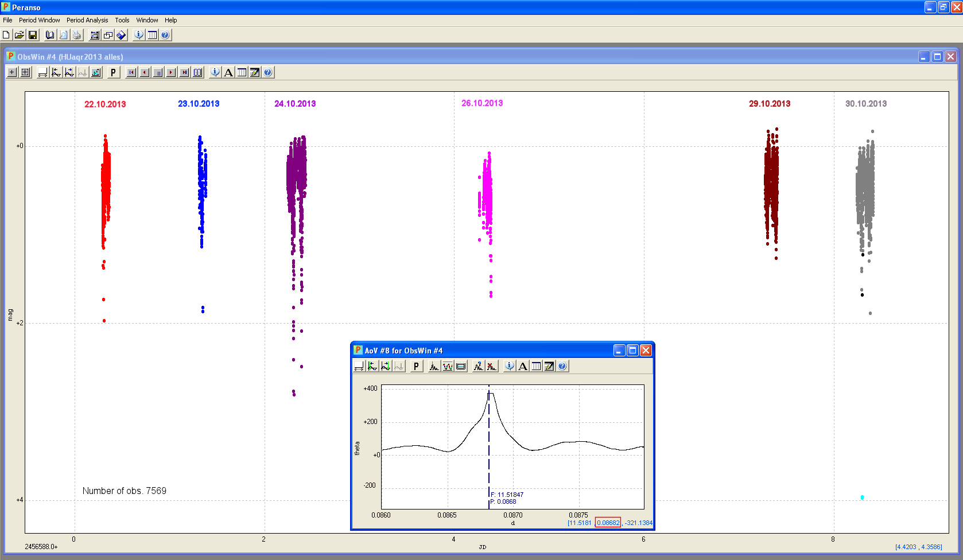Click the plus icon in ObsWin toolbar
This screenshot has width=963, height=560.
(x=12, y=72)
